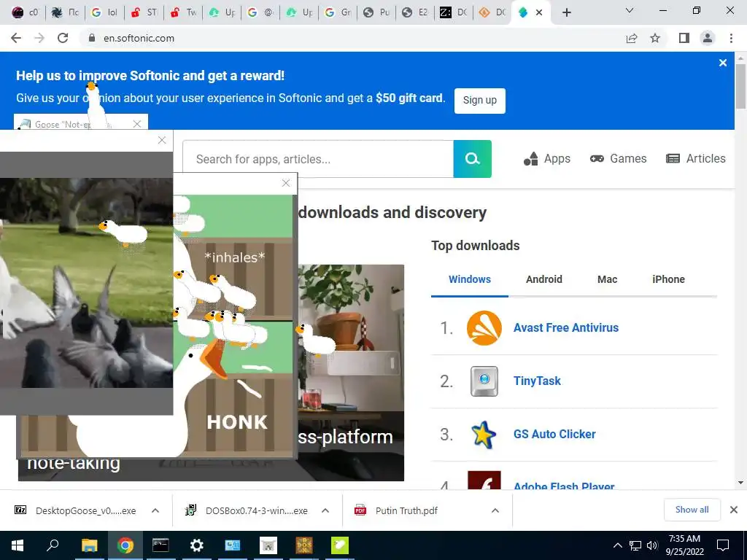The image size is (747, 560).
Task: Close the active Softonic tab
Action: (x=539, y=12)
